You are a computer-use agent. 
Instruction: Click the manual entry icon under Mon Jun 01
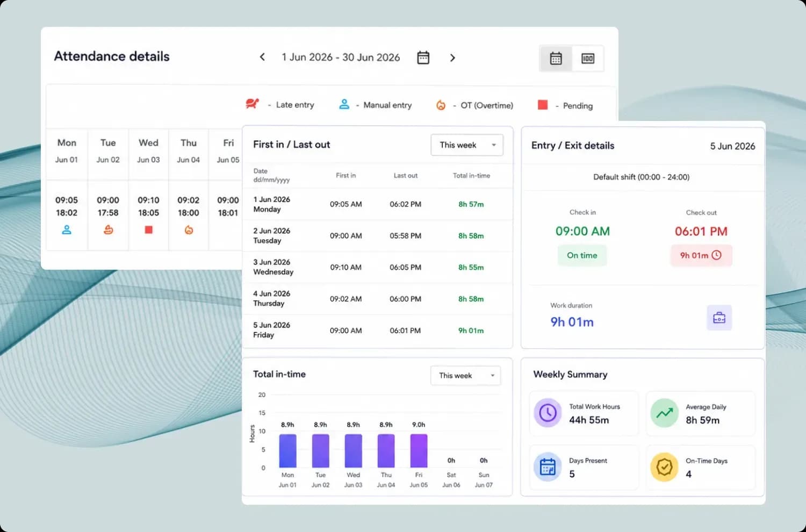[67, 230]
